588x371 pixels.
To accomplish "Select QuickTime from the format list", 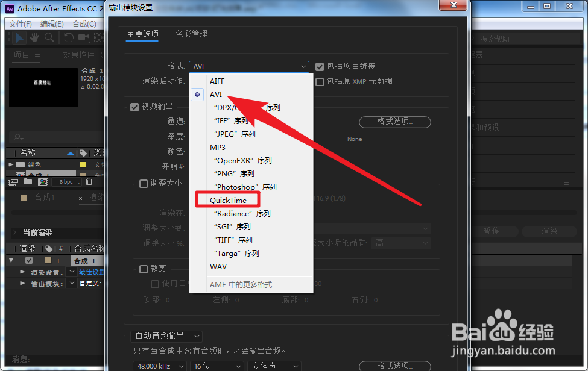I will [227, 199].
